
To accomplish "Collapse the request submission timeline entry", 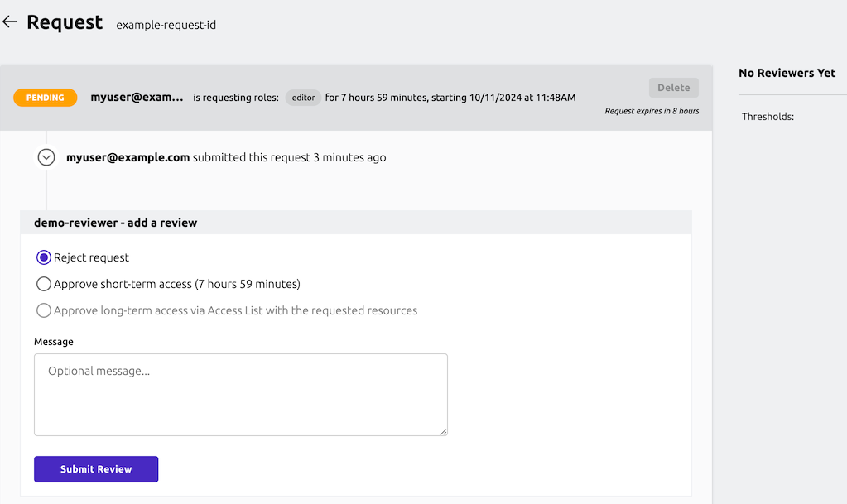I will tap(46, 156).
